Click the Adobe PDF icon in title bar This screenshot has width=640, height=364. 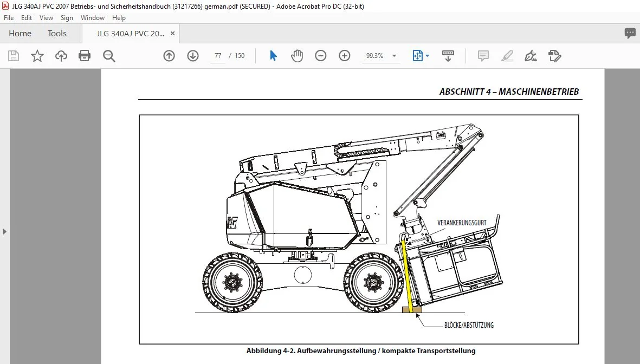pyautogui.click(x=5, y=6)
